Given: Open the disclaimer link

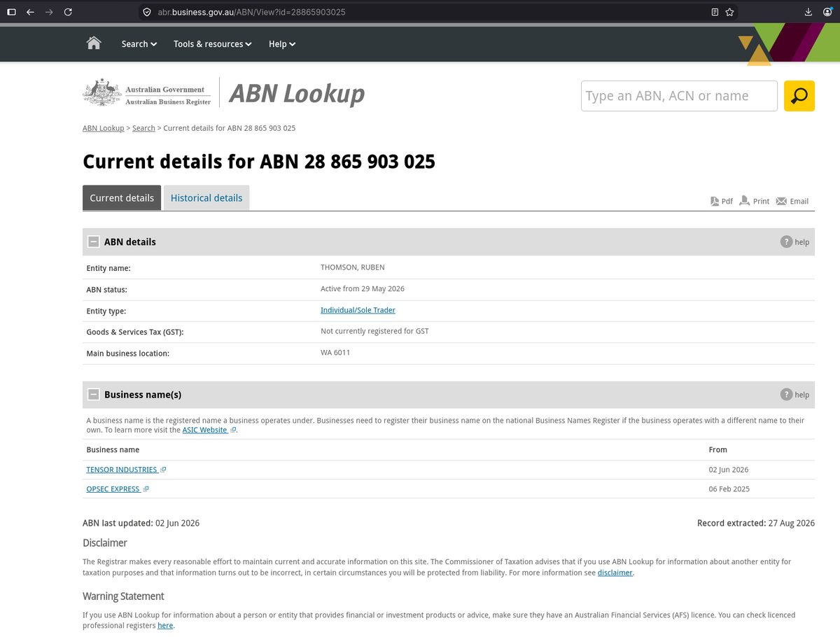Looking at the screenshot, I should point(615,573).
